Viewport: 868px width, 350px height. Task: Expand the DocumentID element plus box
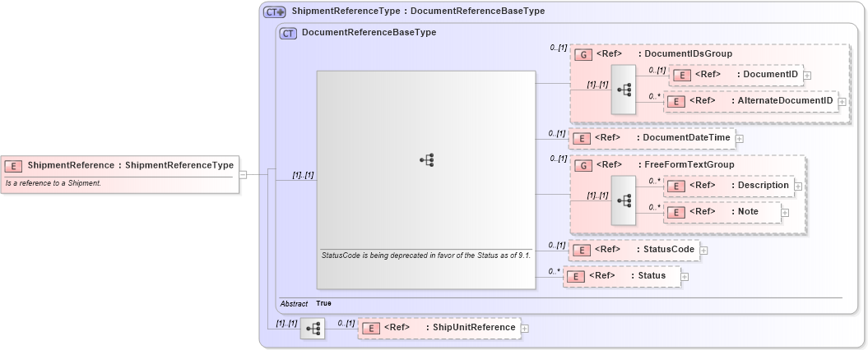[807, 76]
